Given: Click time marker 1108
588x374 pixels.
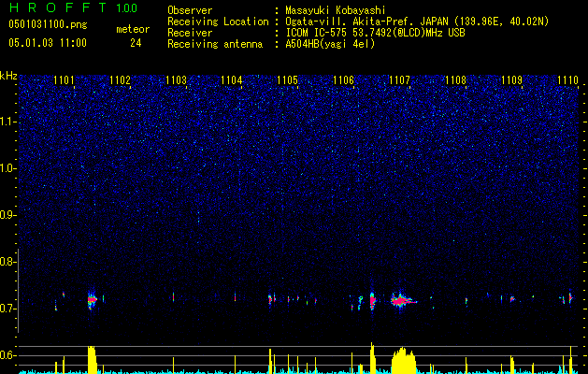Looking at the screenshot, I should click(455, 80).
